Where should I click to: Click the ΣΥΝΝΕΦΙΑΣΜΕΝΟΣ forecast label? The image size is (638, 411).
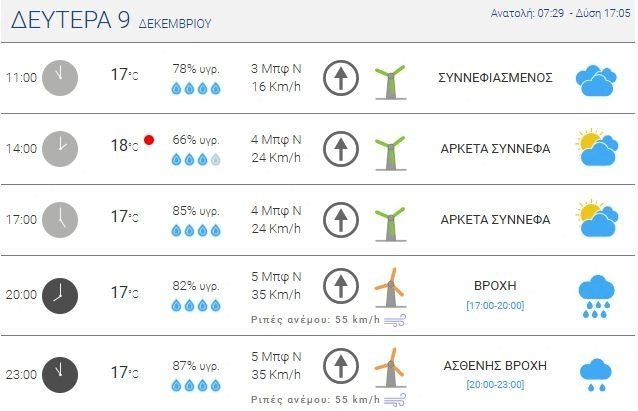[x=495, y=78]
